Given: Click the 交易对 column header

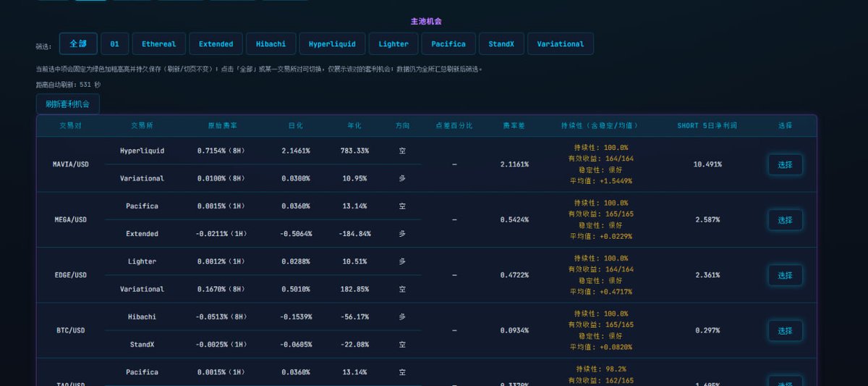Looking at the screenshot, I should [x=70, y=125].
